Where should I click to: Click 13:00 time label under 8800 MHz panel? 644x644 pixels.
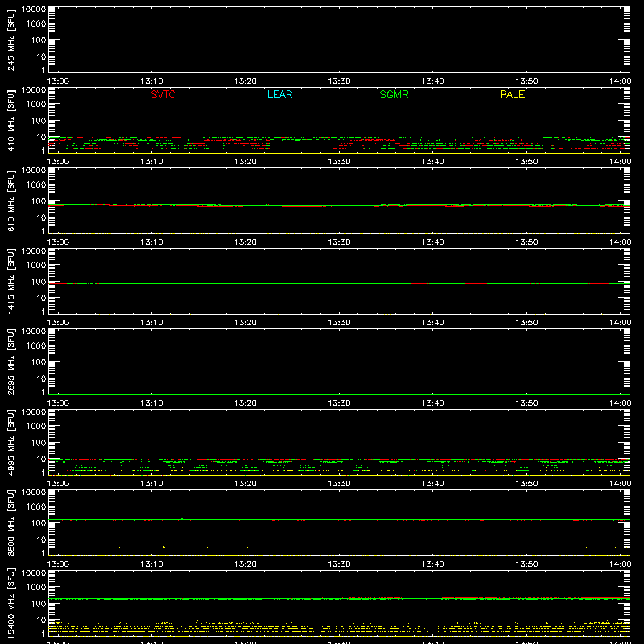[x=58, y=564]
